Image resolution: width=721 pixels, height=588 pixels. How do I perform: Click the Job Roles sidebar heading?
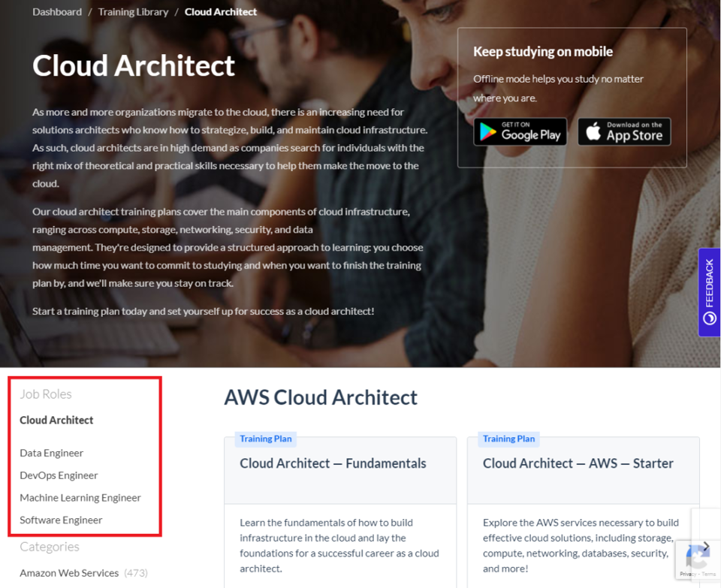(x=46, y=394)
